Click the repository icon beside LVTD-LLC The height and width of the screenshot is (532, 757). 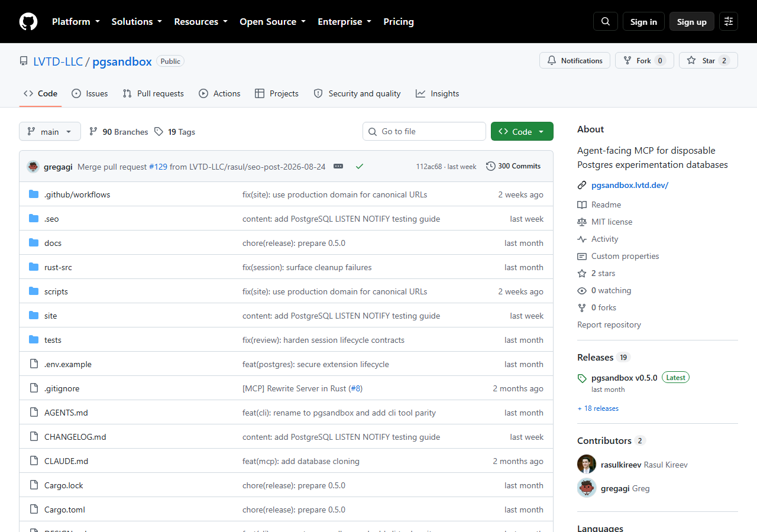point(24,61)
